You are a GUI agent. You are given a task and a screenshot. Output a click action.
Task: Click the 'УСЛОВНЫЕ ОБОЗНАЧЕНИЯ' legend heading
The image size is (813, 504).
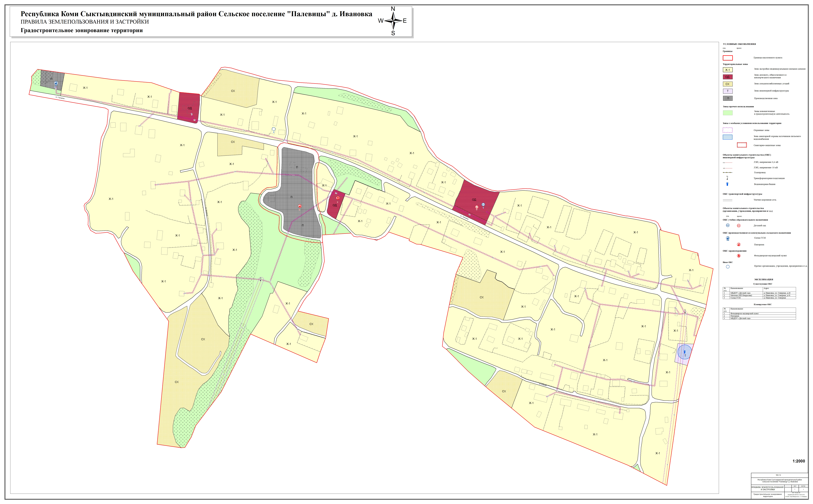coord(739,44)
